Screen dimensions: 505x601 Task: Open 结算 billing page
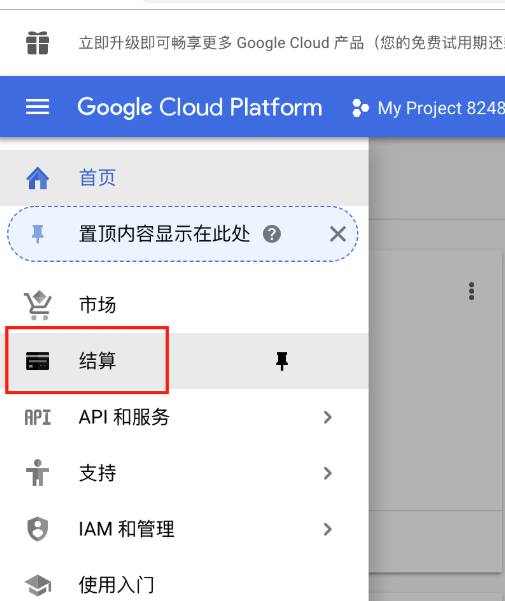[184, 361]
